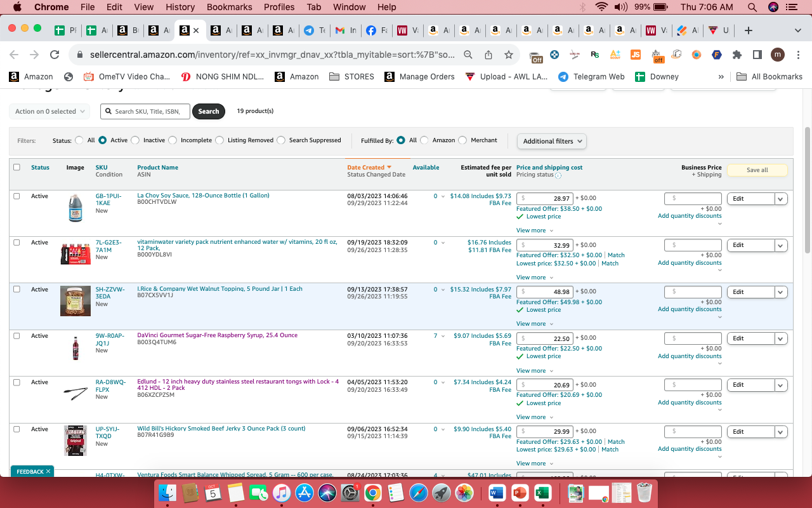Open the Apple menu

17,7
